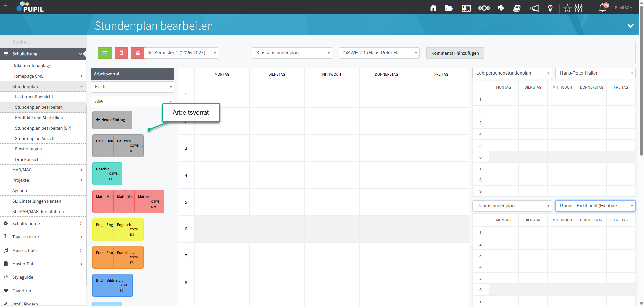Viewport: 644px width, 306px height.
Task: Click Kommentar hinzufügen button
Action: coord(455,53)
